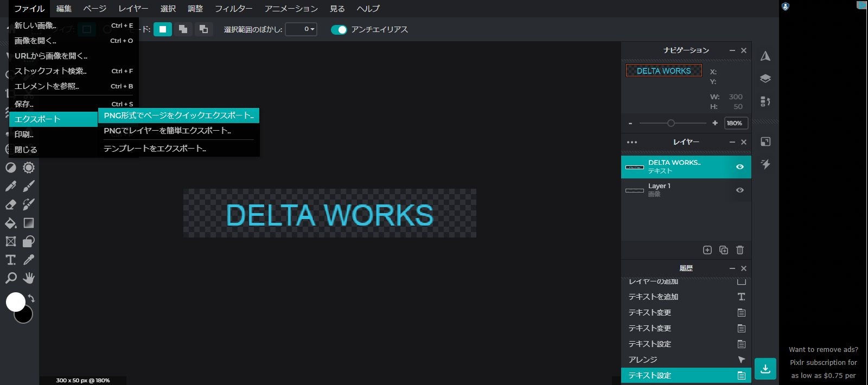
Task: Click the add new layer icon
Action: (707, 250)
